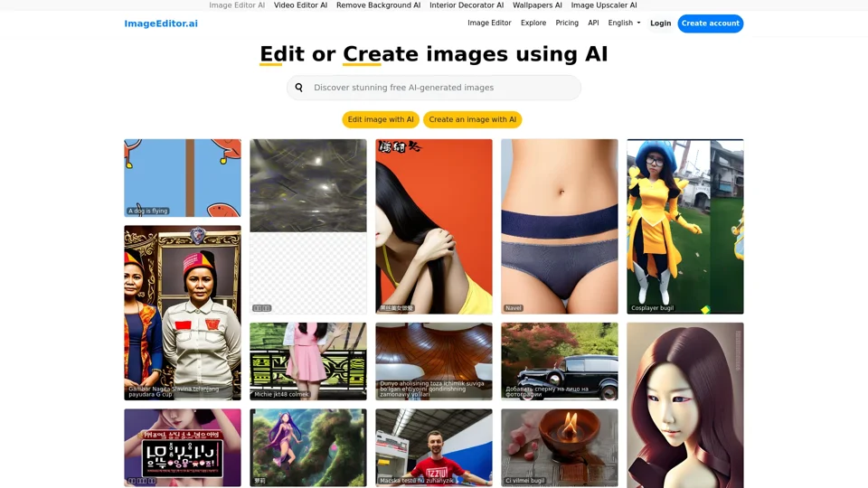Focus the Discover stunning images search field
Screen dimensions: 868x488
[x=434, y=88]
